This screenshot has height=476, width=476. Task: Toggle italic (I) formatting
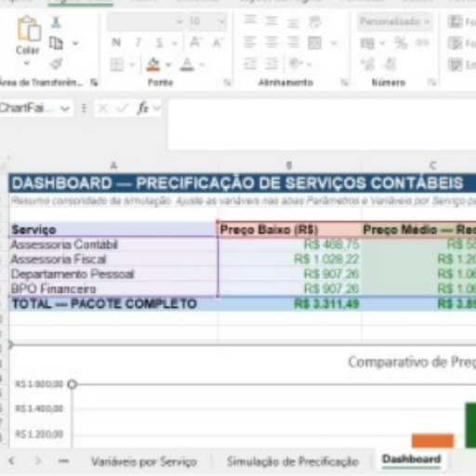pos(139,43)
